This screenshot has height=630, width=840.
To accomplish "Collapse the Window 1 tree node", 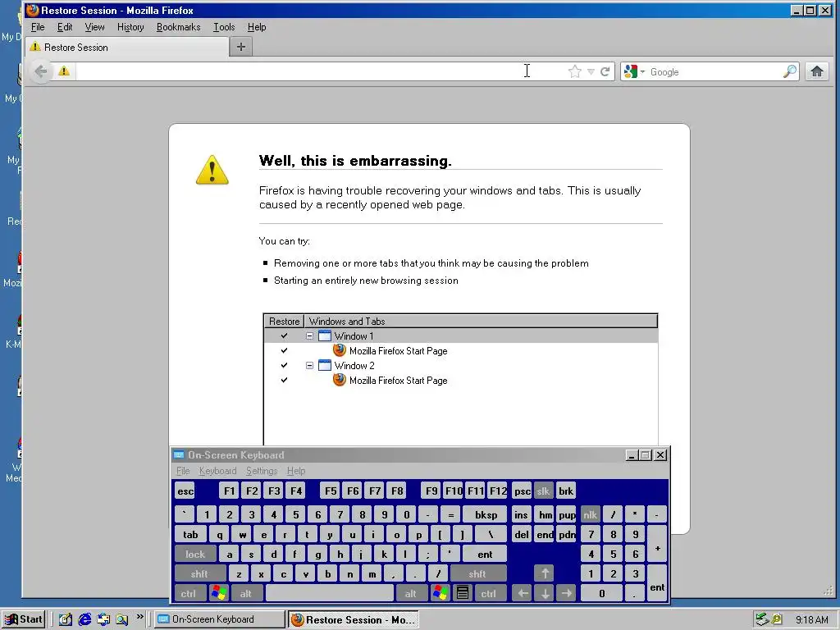I will point(309,336).
